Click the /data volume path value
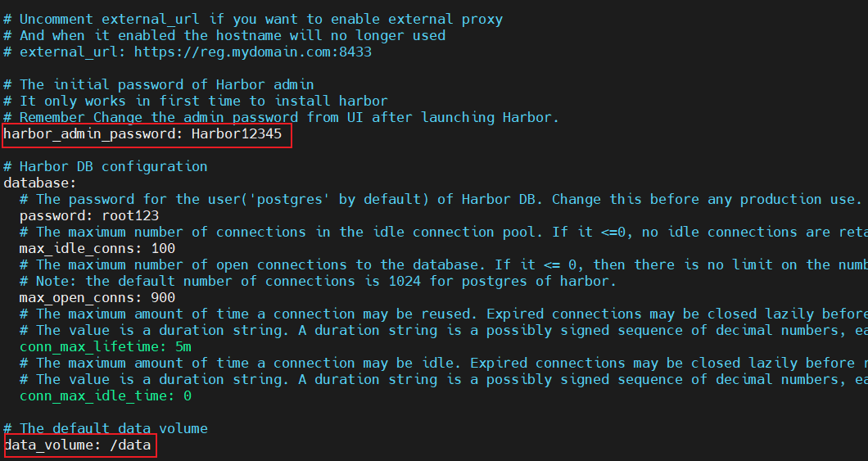 click(130, 445)
